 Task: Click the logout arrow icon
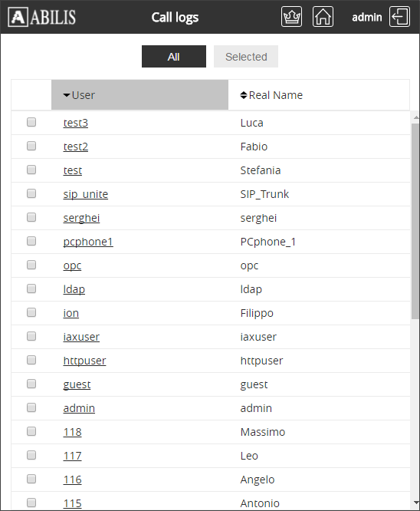click(399, 17)
